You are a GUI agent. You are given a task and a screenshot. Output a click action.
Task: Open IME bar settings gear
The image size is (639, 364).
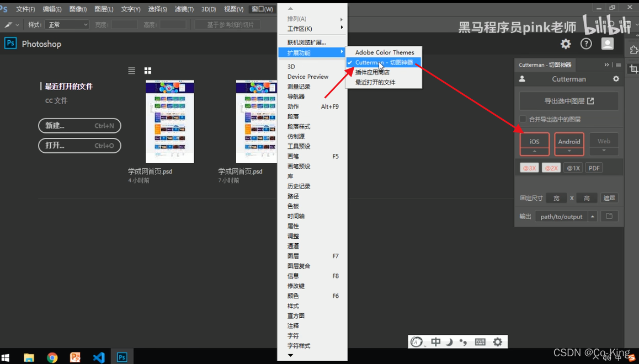click(498, 341)
